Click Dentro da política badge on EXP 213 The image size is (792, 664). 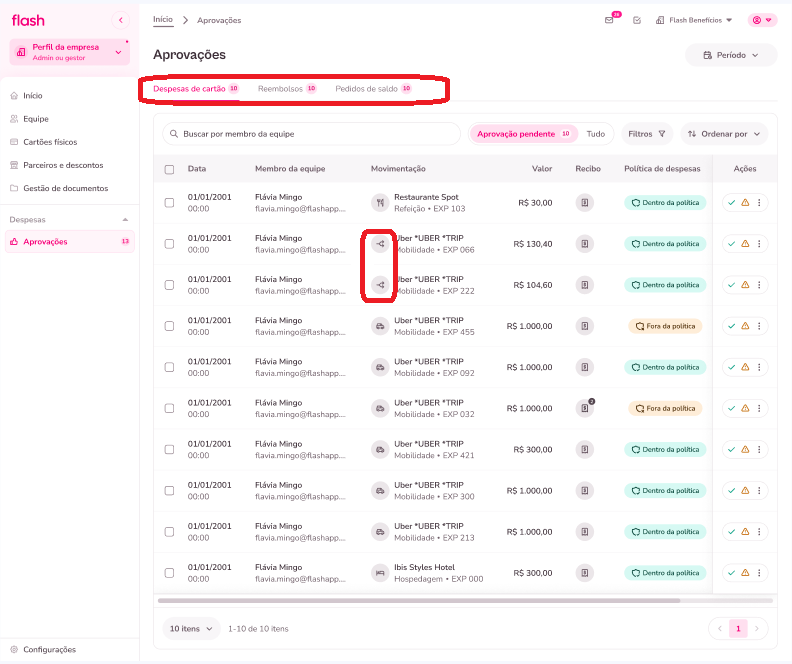665,532
